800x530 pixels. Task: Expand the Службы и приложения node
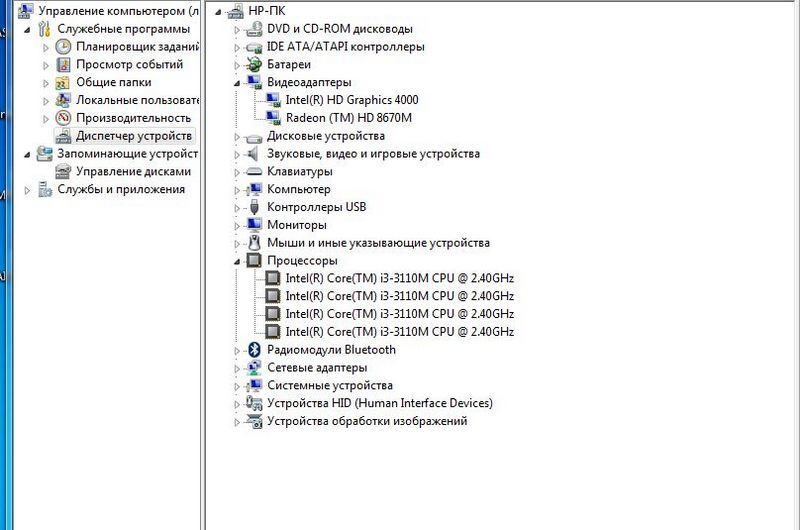tap(27, 189)
